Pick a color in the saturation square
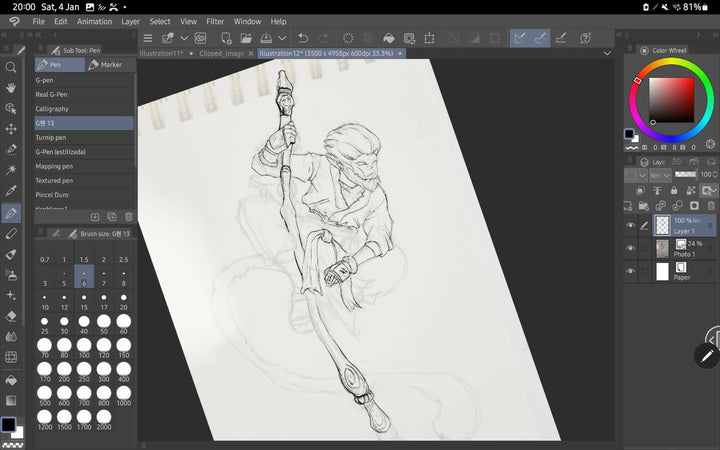The height and width of the screenshot is (450, 720). 671,100
